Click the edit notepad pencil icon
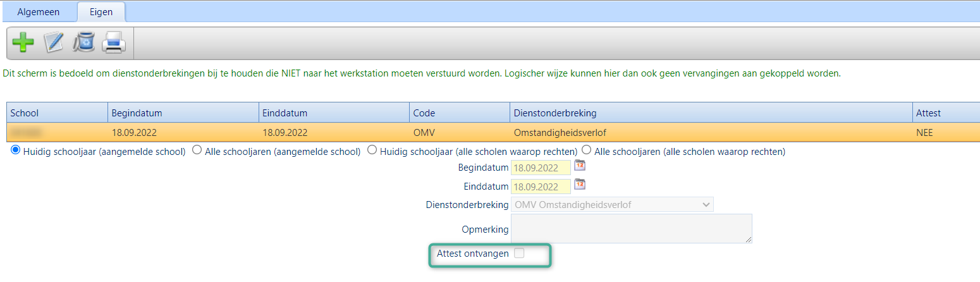Screen dimensions: 980x282 pyautogui.click(x=54, y=43)
